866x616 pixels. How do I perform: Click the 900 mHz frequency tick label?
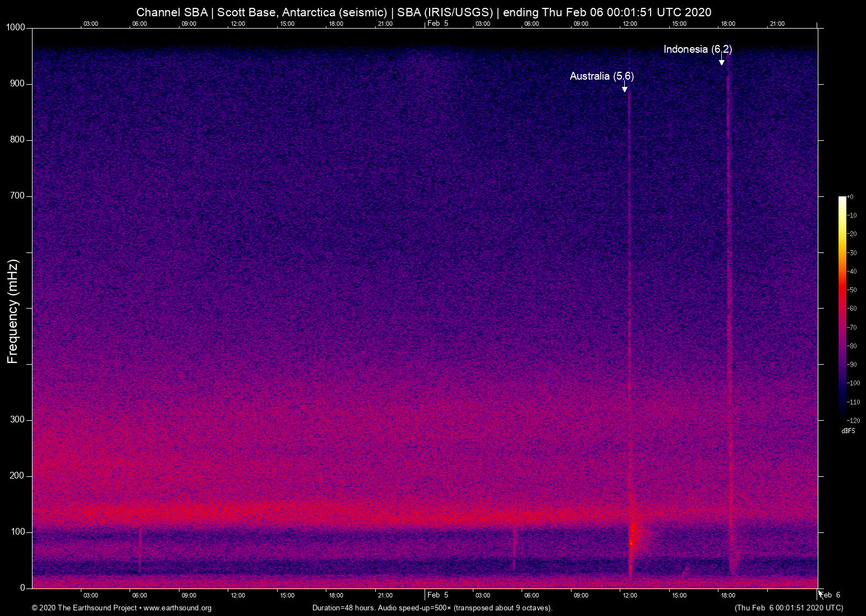point(17,84)
